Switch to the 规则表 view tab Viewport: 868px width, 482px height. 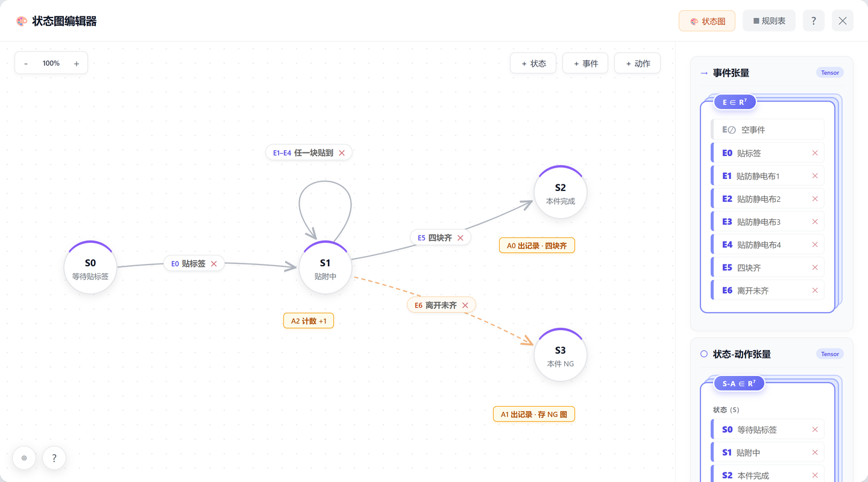click(769, 20)
